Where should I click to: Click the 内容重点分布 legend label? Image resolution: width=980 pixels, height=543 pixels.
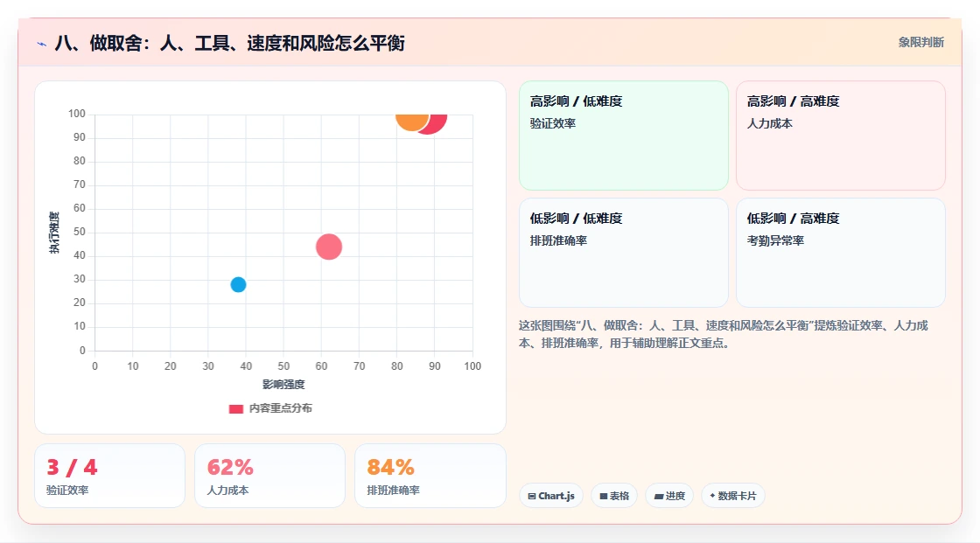point(281,408)
